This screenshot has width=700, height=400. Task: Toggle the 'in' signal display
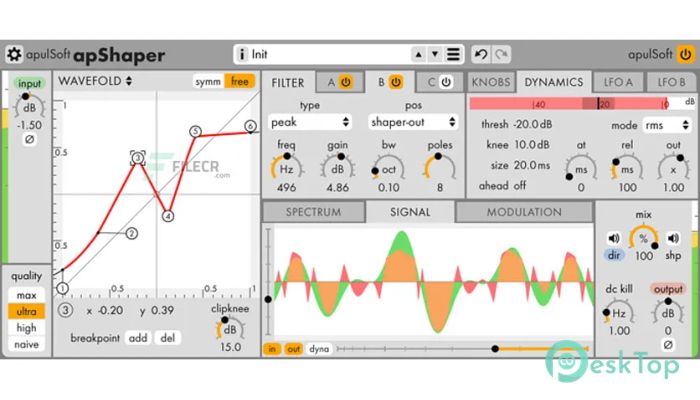click(x=272, y=349)
